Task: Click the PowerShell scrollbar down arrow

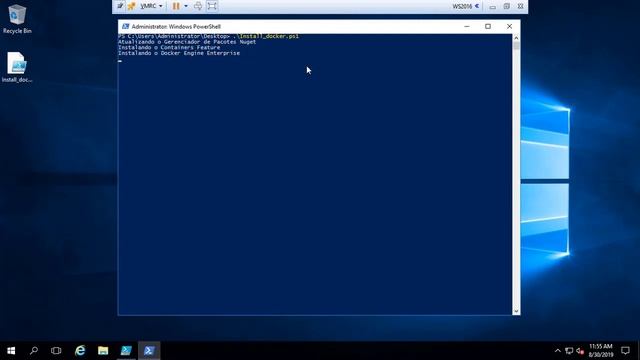Action: pyautogui.click(x=516, y=311)
